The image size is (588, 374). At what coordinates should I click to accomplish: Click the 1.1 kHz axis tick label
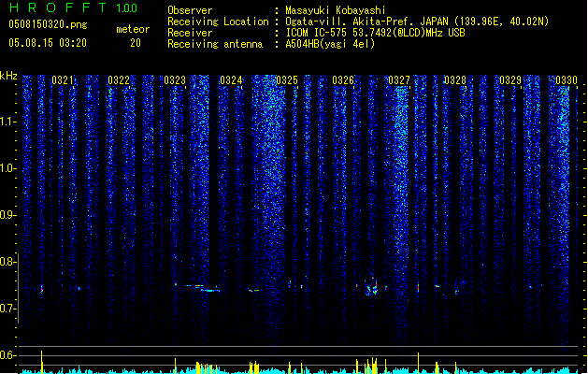[7, 122]
